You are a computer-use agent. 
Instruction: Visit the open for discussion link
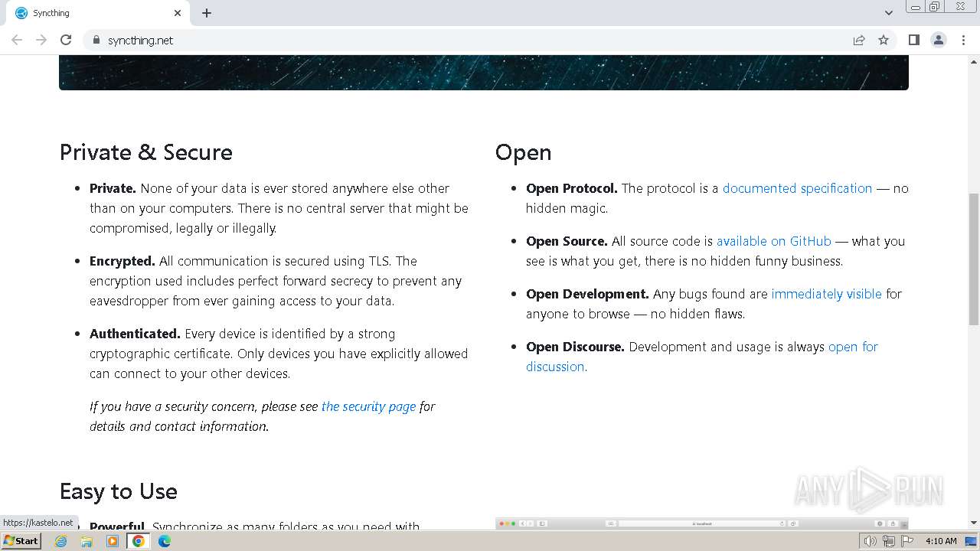[853, 347]
